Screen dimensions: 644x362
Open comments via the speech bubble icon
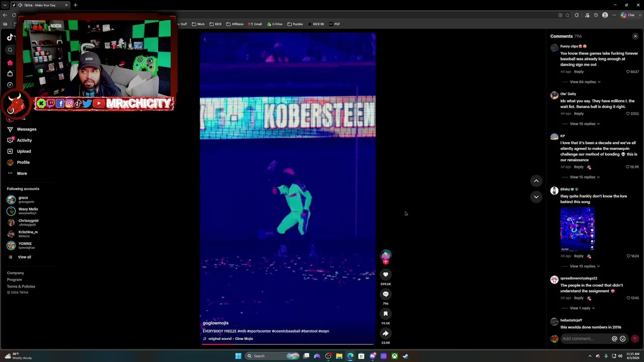point(385,294)
